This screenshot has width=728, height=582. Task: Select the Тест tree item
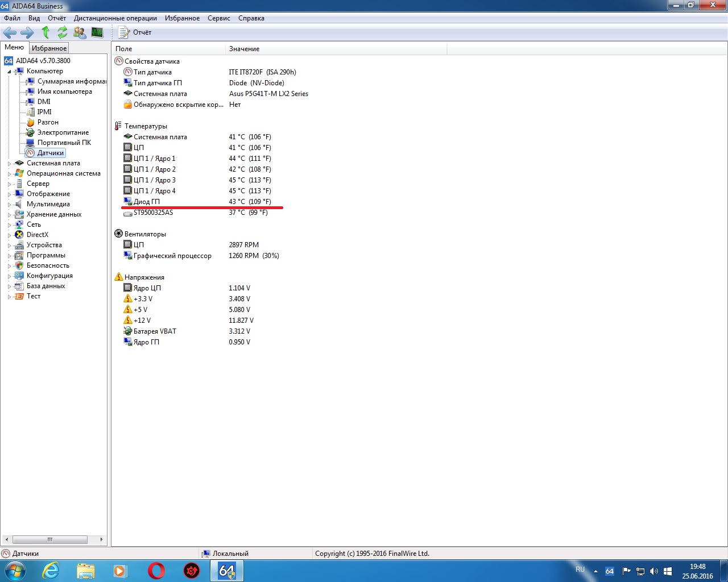pyautogui.click(x=34, y=296)
